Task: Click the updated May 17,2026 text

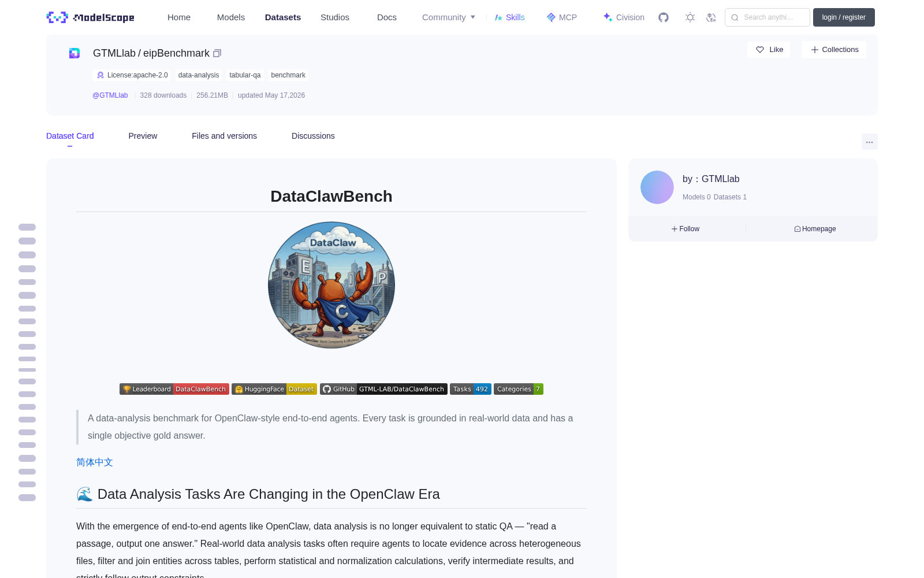Action: [x=271, y=95]
